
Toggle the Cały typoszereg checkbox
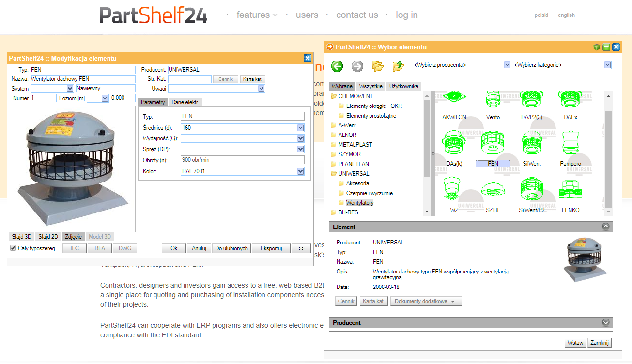(14, 248)
